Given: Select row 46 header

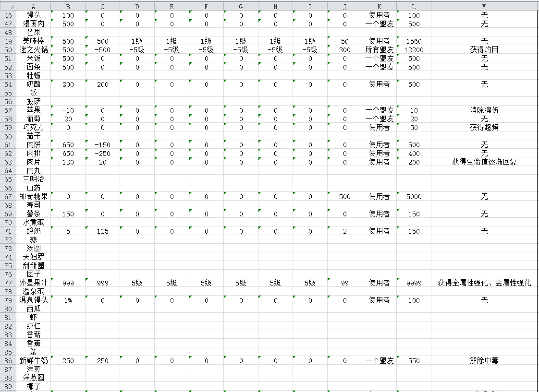Looking at the screenshot, I should 8,15.
